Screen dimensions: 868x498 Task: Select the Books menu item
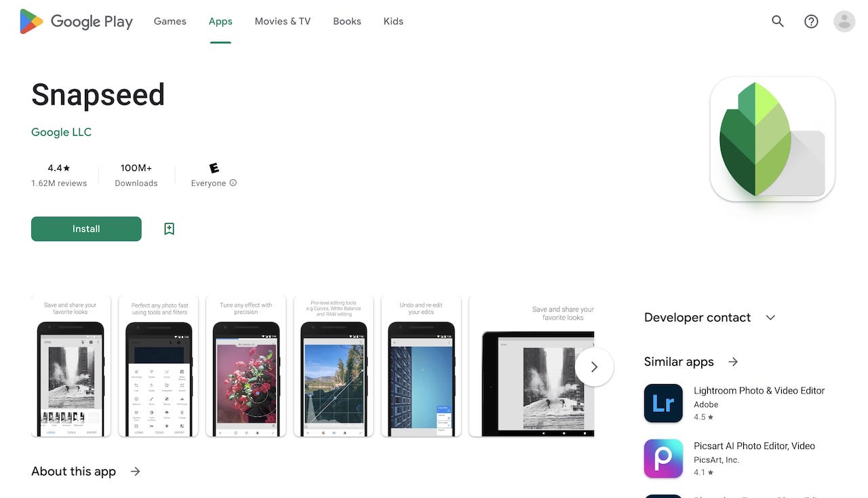(347, 21)
